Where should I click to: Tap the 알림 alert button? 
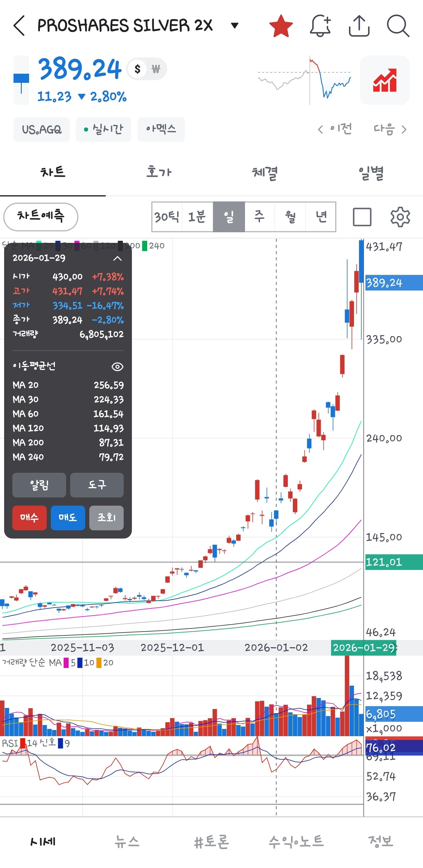coord(39,485)
